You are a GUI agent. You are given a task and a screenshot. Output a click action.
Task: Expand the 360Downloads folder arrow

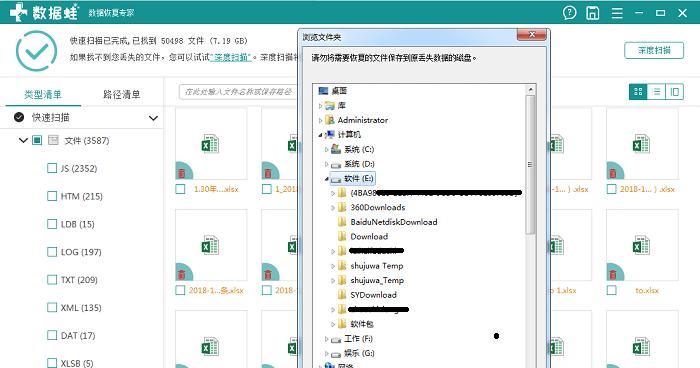tap(333, 208)
